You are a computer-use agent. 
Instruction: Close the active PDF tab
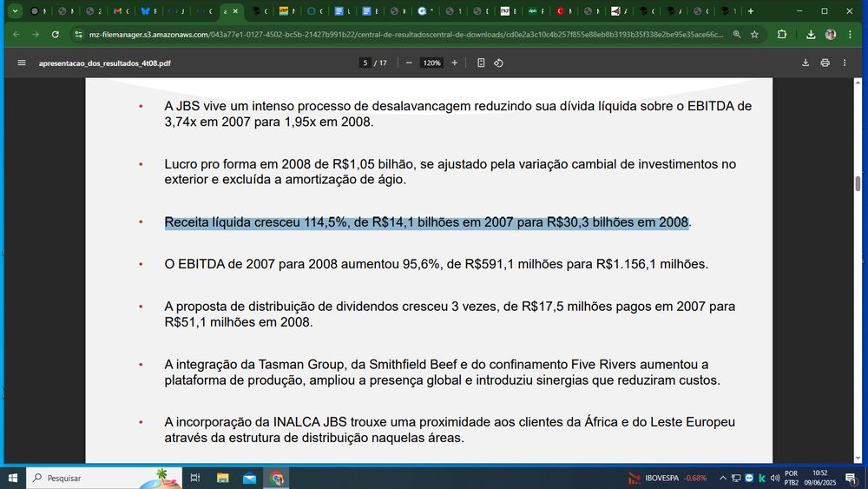[236, 11]
